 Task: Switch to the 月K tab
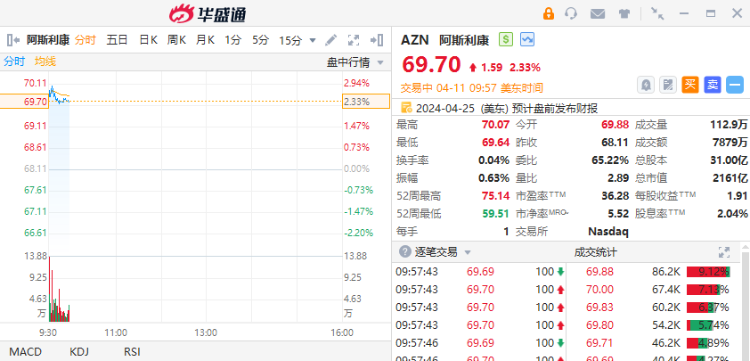[205, 40]
